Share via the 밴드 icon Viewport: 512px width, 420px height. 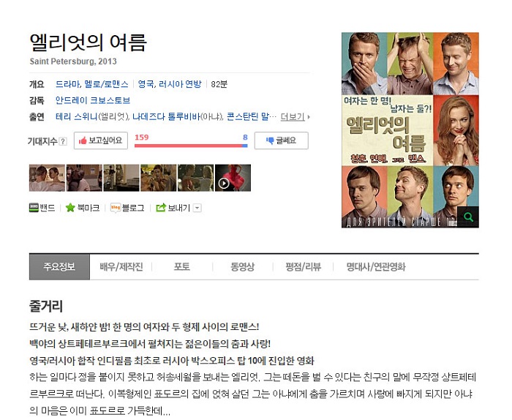[34, 208]
